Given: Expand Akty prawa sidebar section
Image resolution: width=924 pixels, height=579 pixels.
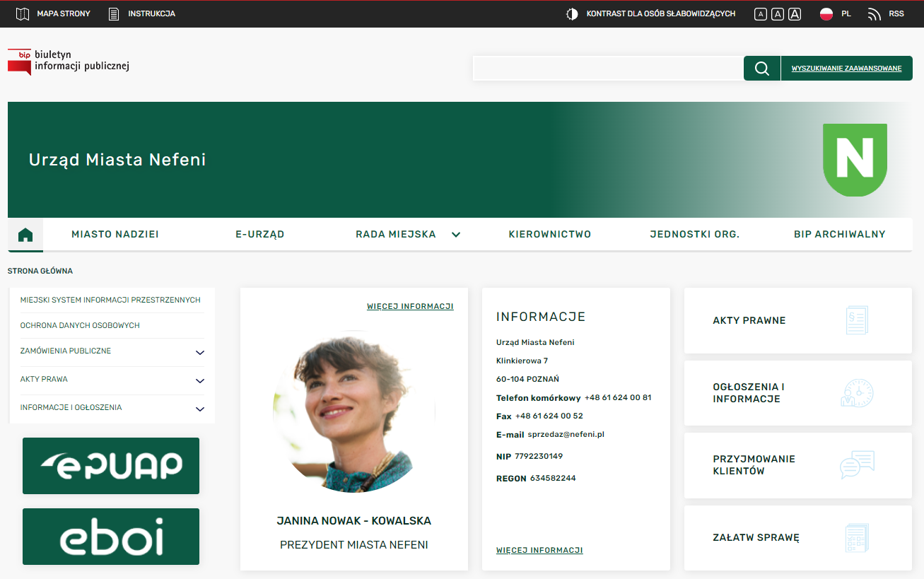Looking at the screenshot, I should pyautogui.click(x=200, y=380).
